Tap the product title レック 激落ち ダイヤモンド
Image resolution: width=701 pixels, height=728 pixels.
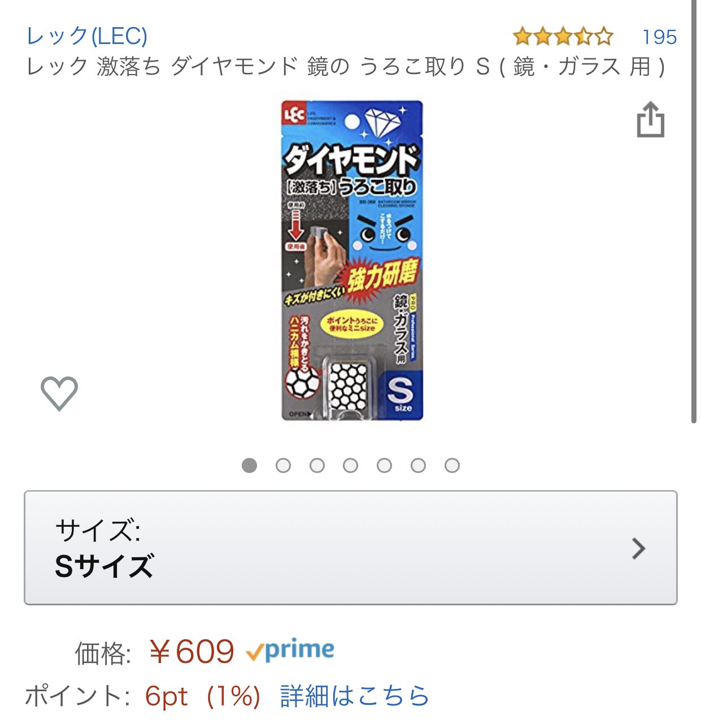[x=346, y=67]
